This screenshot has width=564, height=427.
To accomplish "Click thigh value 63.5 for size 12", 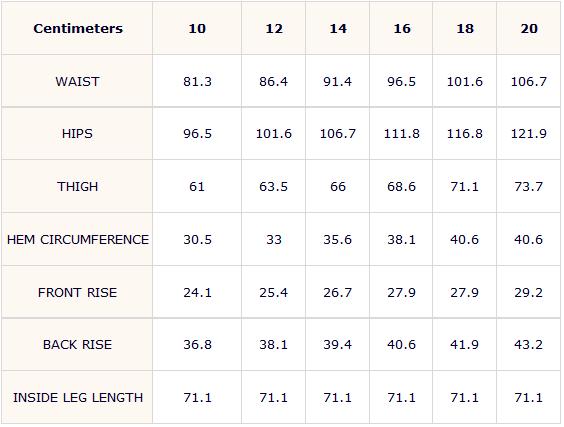I will click(x=273, y=187).
